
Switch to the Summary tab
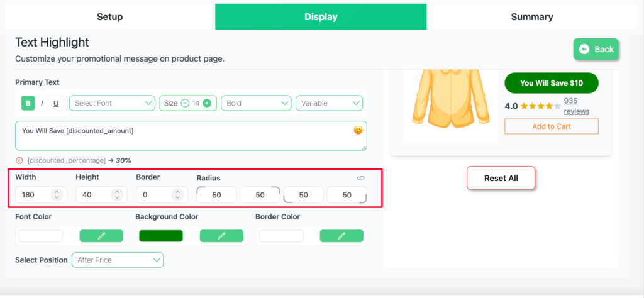click(532, 17)
